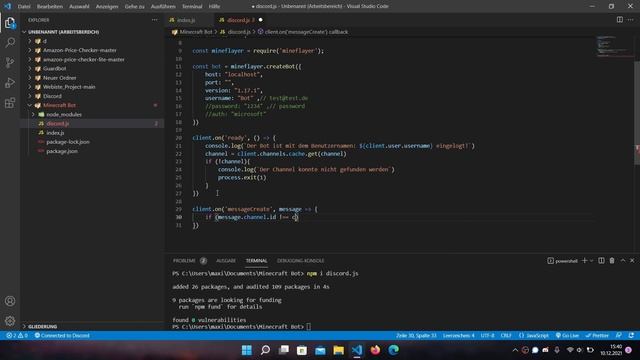Maximize the panel with up chevron
The image size is (640, 360).
pyautogui.click(x=623, y=260)
